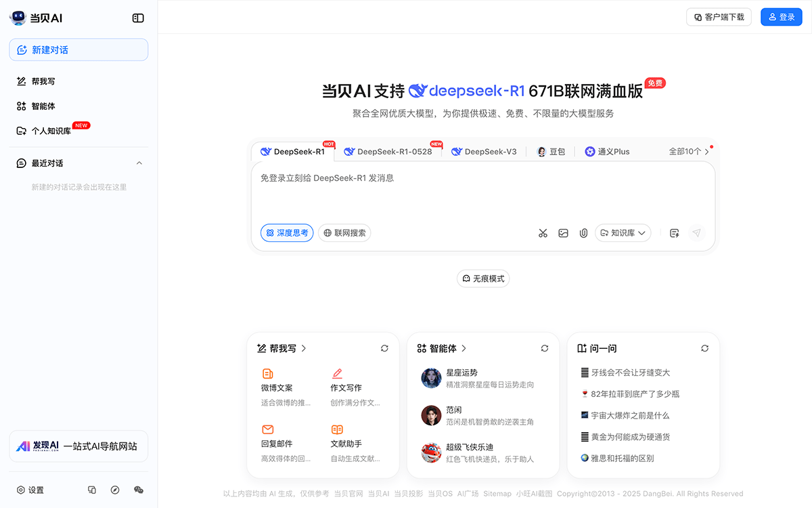The height and width of the screenshot is (508, 812).
Task: Switch to the DeepSeek-V3 model tab
Action: point(484,152)
